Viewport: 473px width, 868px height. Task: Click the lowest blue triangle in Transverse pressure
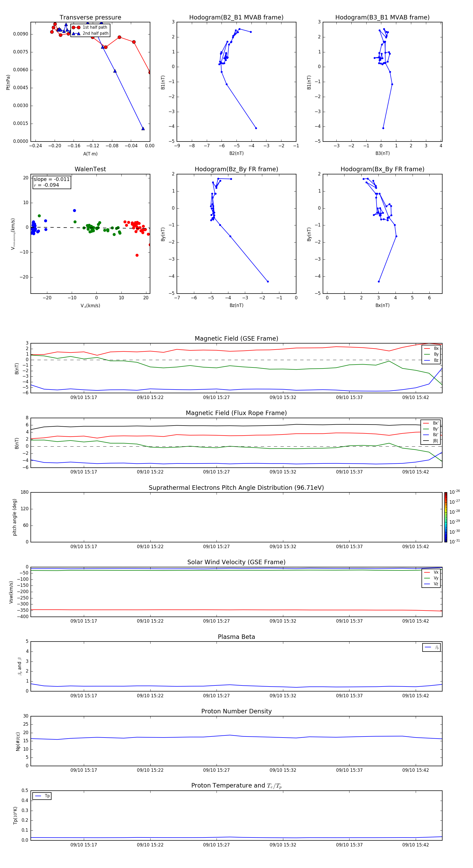[143, 128]
